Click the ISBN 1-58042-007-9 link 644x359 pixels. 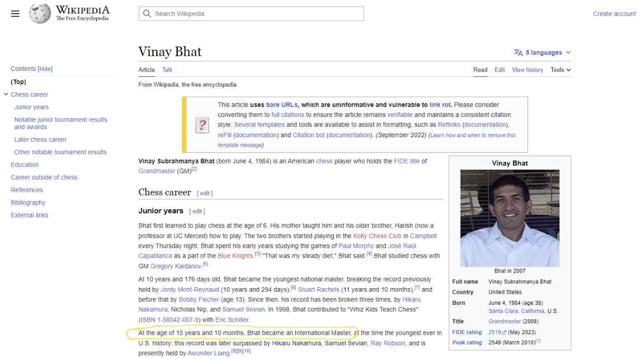170,320
